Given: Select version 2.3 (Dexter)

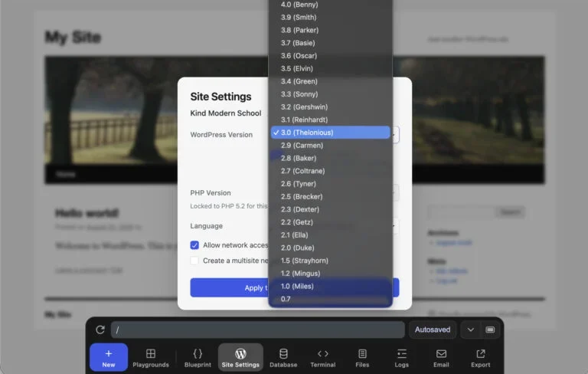Looking at the screenshot, I should [x=331, y=209].
